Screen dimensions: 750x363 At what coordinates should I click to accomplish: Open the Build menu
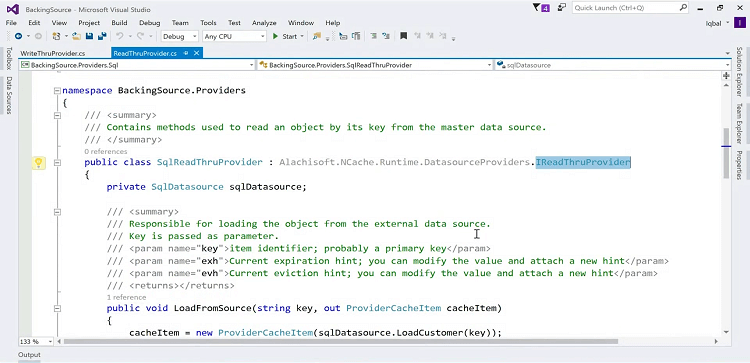tap(119, 22)
